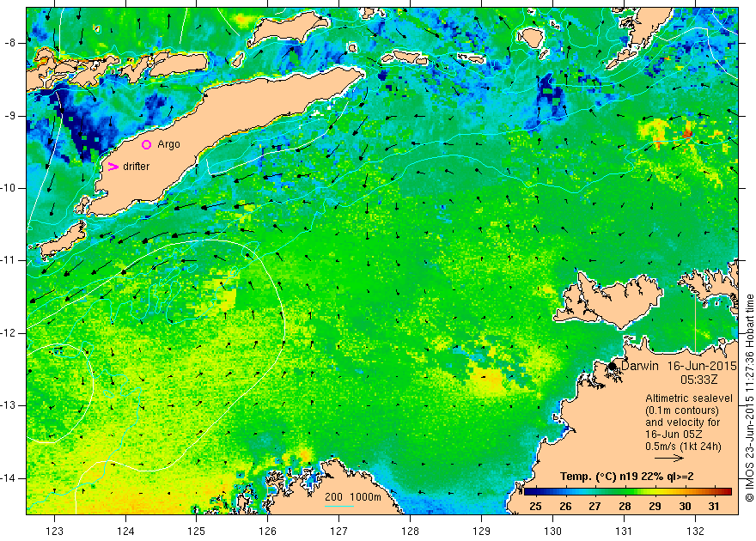Click the colorbar value 30
The height and width of the screenshot is (541, 756).
coord(685,507)
